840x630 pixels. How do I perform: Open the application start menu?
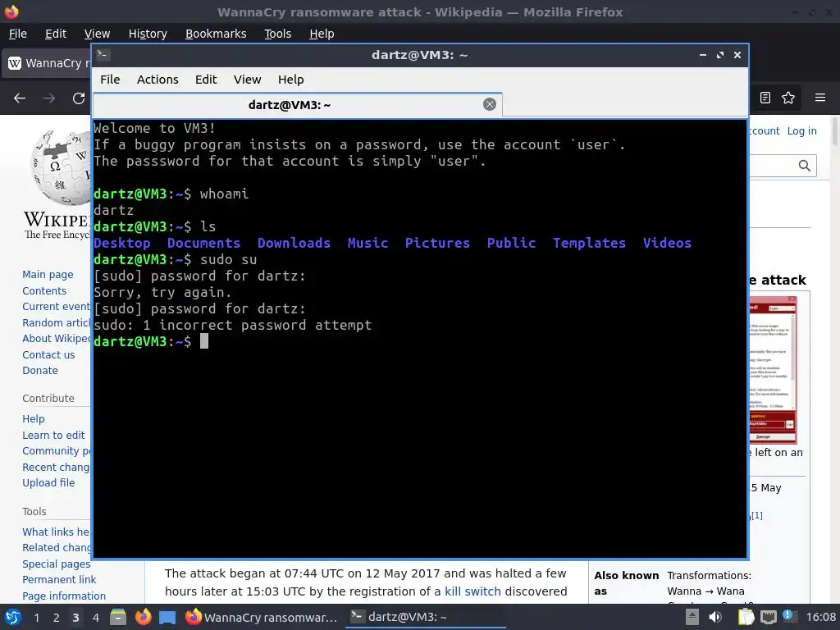(13, 618)
